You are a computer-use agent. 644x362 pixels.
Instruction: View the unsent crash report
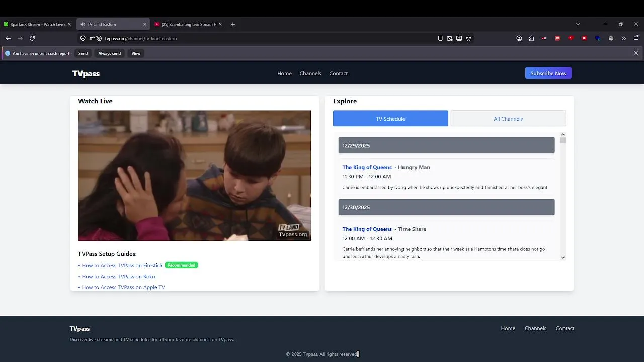[x=136, y=53]
